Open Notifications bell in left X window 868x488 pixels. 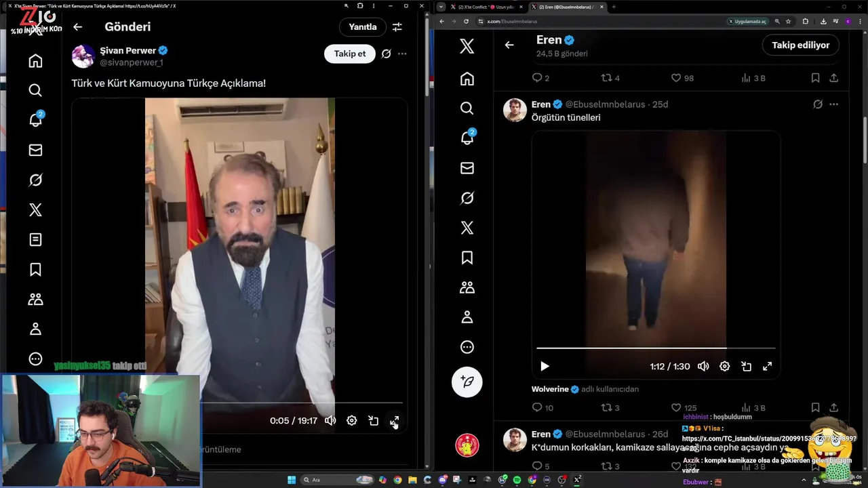coord(35,121)
